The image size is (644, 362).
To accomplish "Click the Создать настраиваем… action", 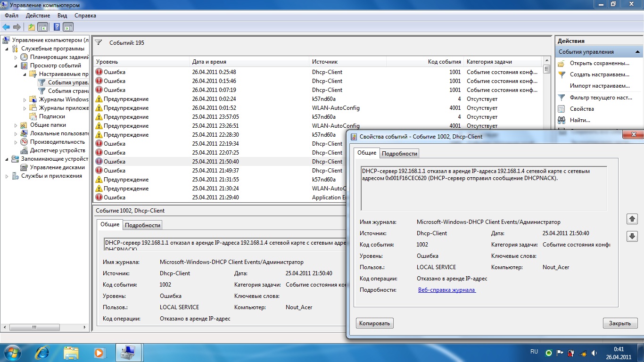I will (599, 74).
